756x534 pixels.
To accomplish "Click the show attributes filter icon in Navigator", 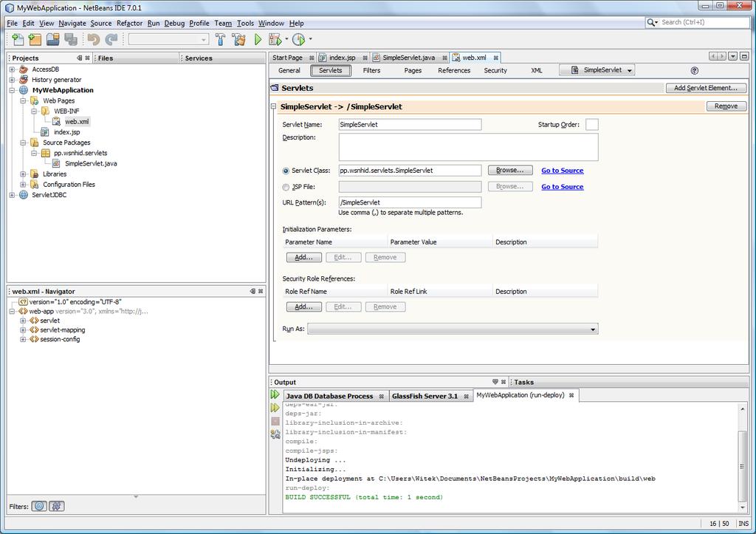I will coord(40,506).
